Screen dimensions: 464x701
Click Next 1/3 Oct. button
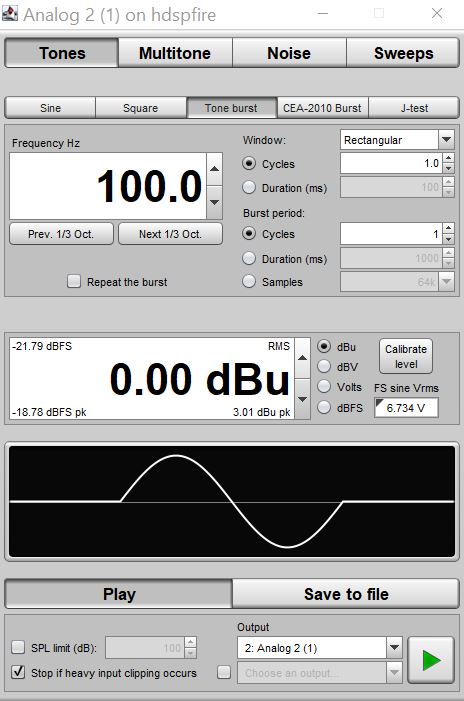(x=170, y=234)
